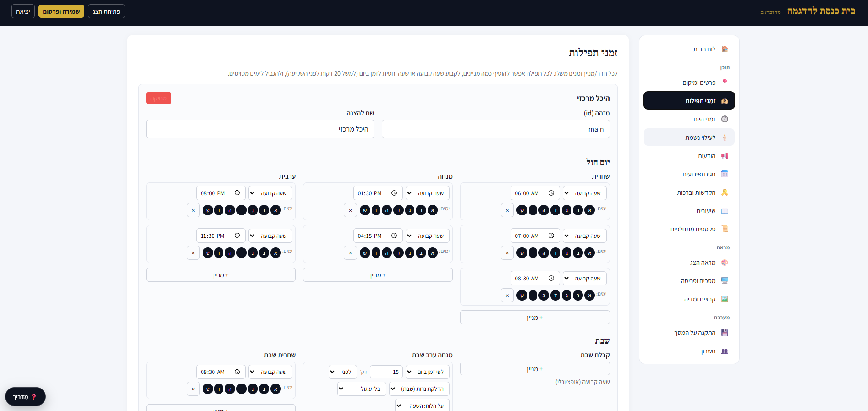Go to the הודעות sidebar item
868x411 pixels.
tap(689, 156)
